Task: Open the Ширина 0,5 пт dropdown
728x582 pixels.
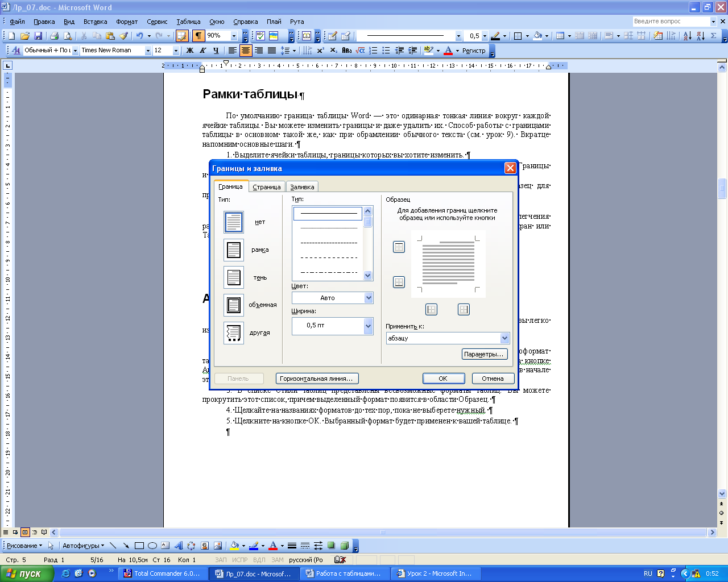Action: [x=368, y=326]
